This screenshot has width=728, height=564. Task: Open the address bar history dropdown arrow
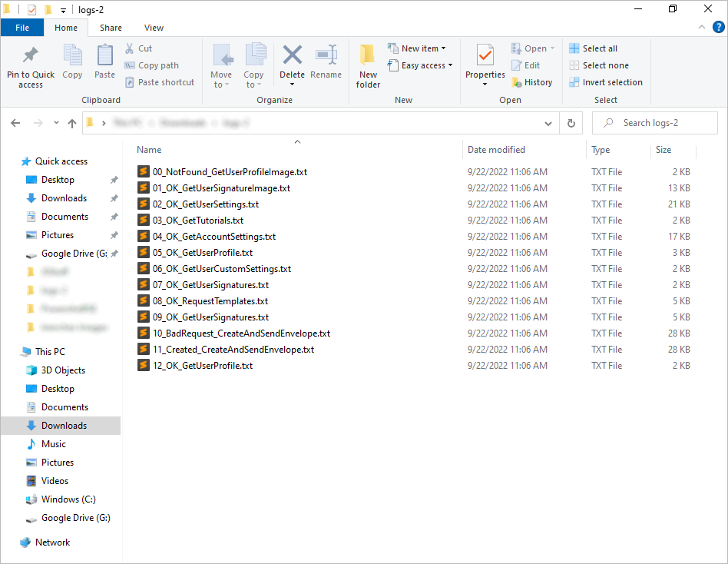(x=548, y=122)
